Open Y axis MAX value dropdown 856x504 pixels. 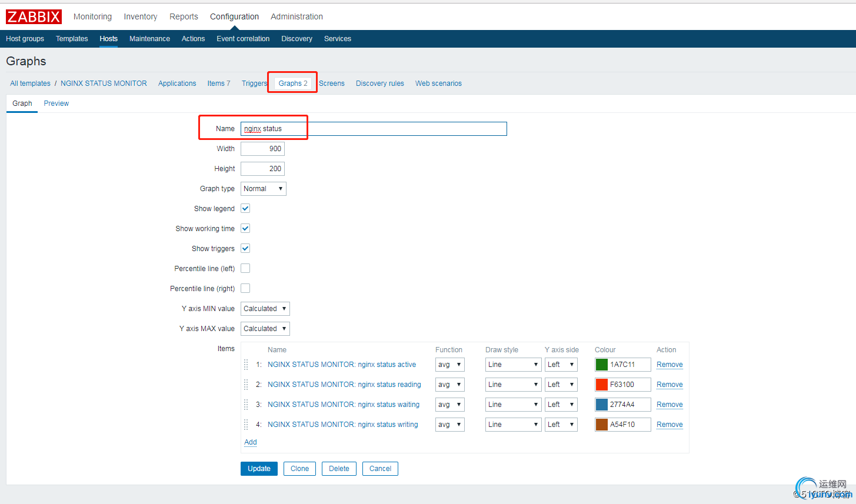click(x=265, y=329)
